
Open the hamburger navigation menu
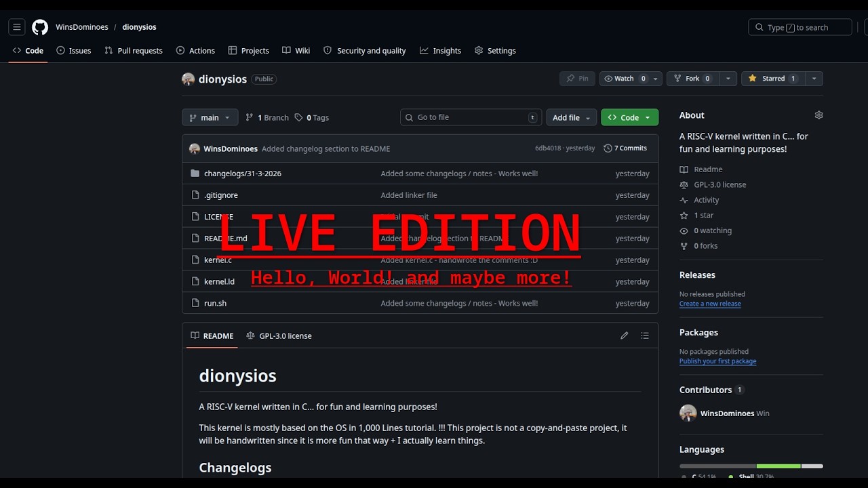(x=17, y=27)
